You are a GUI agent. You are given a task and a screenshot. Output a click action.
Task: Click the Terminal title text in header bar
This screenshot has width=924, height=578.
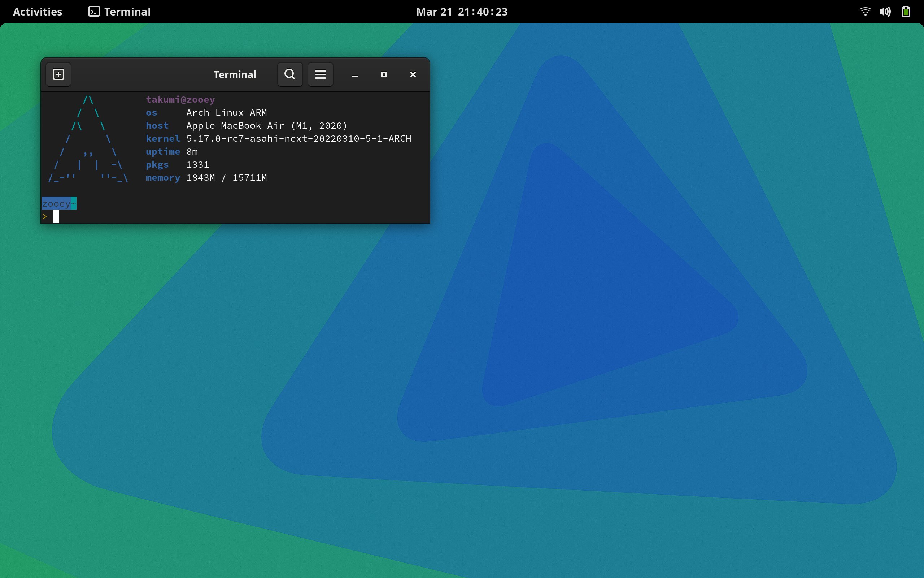pyautogui.click(x=235, y=74)
